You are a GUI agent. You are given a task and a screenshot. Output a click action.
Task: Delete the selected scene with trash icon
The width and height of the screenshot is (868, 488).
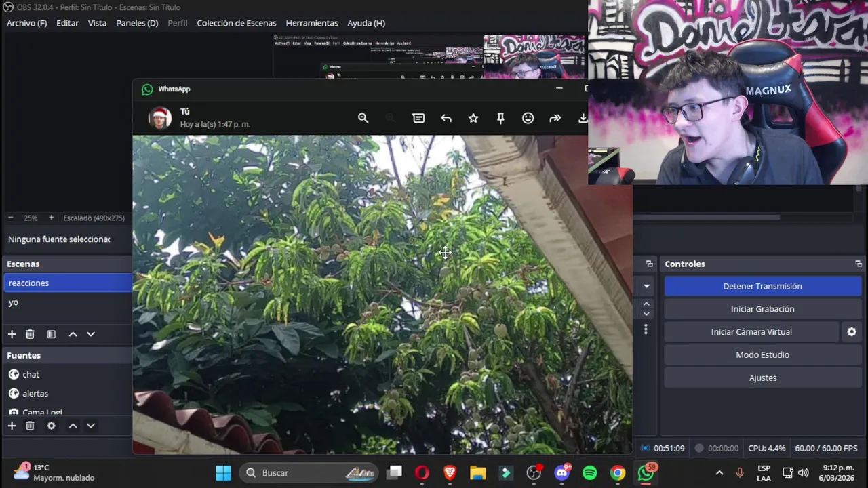[x=30, y=334]
